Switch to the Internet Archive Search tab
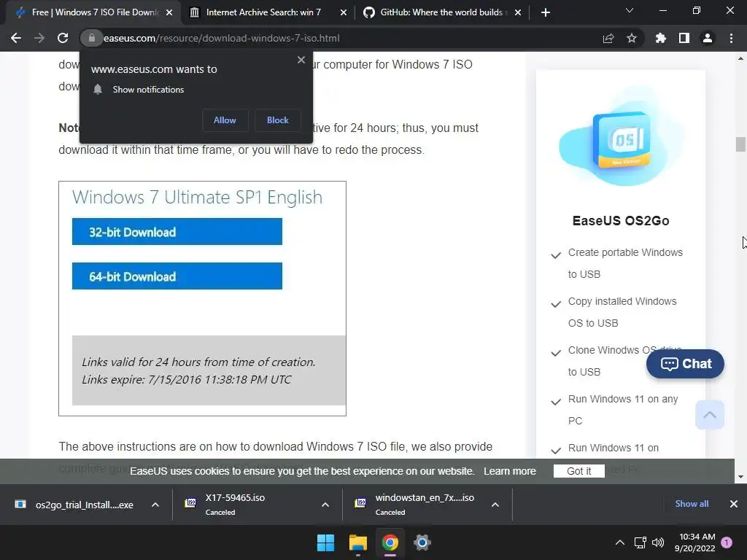This screenshot has width=747, height=560. (x=268, y=12)
